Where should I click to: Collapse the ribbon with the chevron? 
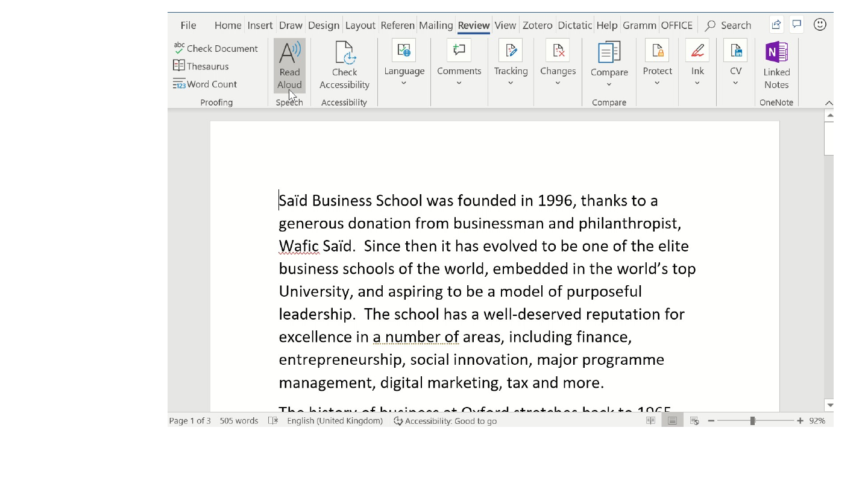[829, 103]
